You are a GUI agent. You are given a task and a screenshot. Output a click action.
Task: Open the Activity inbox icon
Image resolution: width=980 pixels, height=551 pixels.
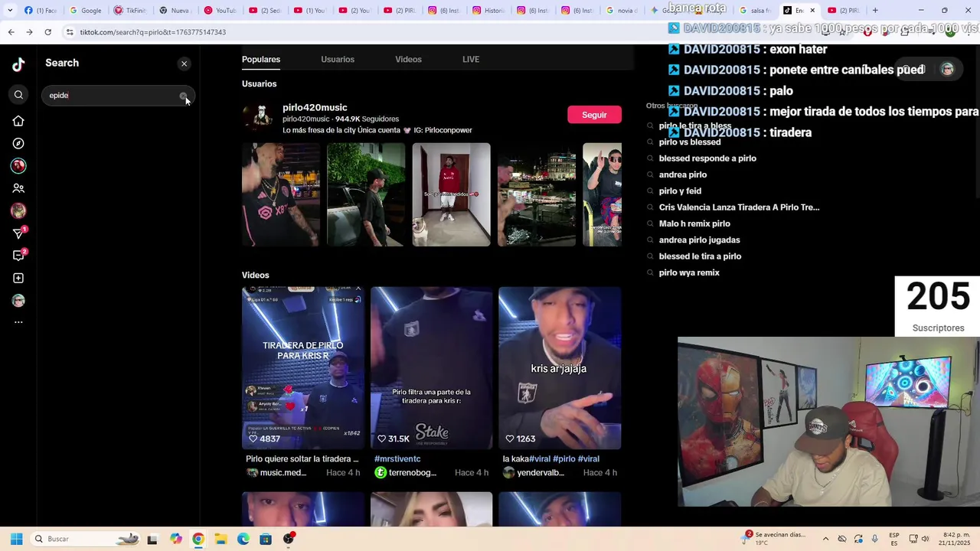point(18,256)
